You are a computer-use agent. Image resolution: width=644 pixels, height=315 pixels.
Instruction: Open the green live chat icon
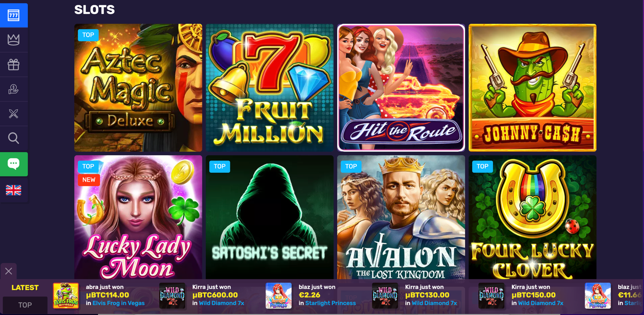(x=14, y=164)
